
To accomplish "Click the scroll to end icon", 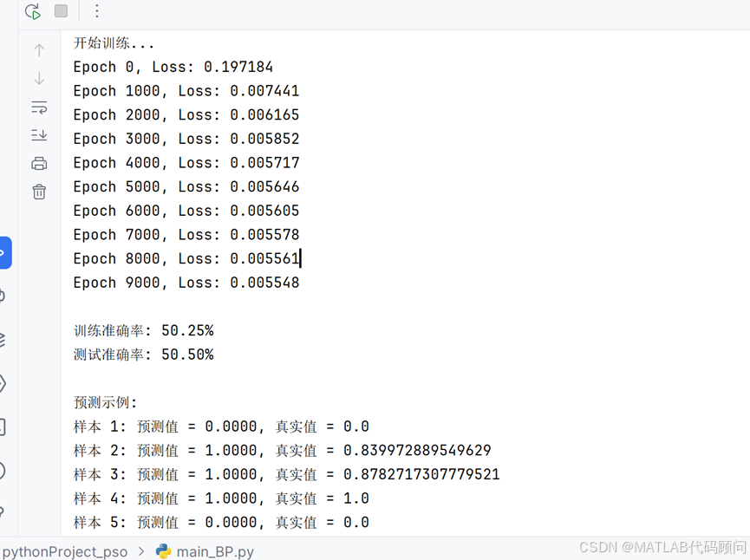I will 39,135.
